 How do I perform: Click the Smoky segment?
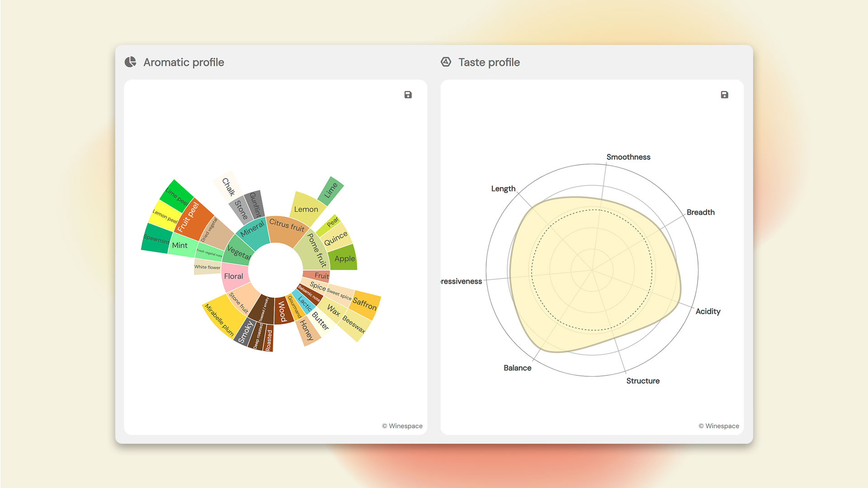point(245,332)
